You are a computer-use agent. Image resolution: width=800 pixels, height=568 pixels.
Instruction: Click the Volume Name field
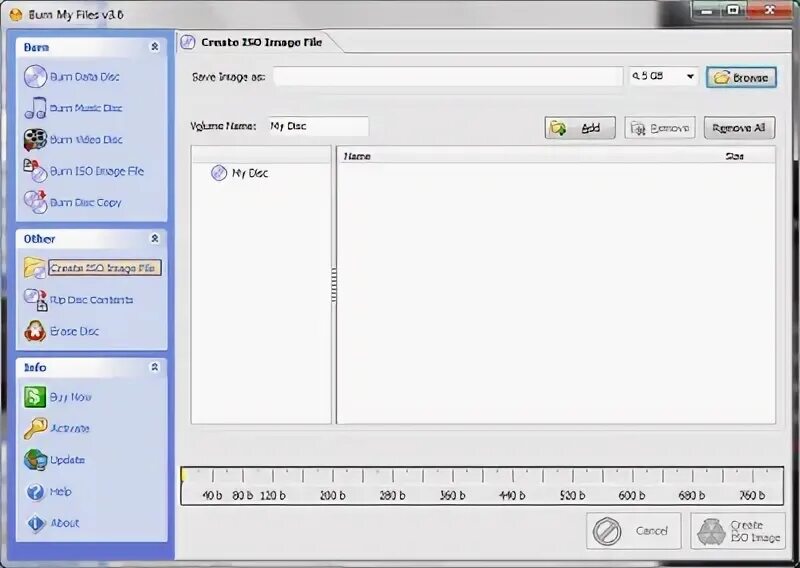click(x=318, y=126)
